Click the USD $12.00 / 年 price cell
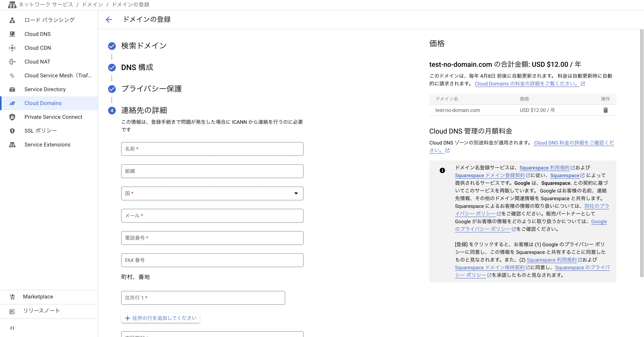The width and height of the screenshot is (644, 337). coord(537,110)
